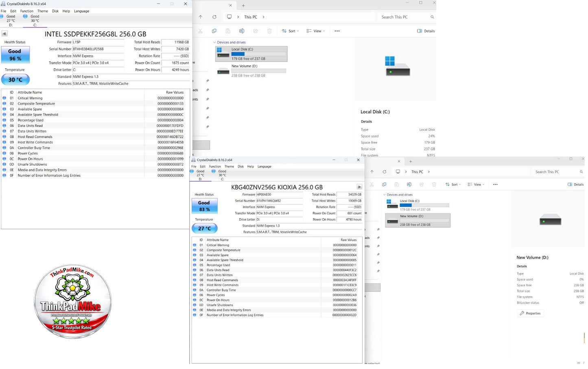Image resolution: width=588 pixels, height=369 pixels.
Task: Open the three-dots menu in the Explorer with New Volume (D:) selected
Action: (495, 184)
